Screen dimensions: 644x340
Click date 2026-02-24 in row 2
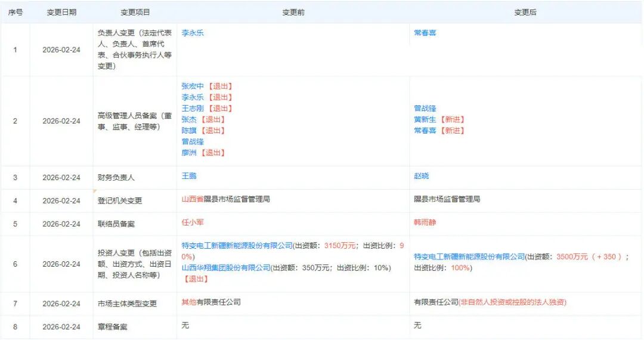point(61,121)
